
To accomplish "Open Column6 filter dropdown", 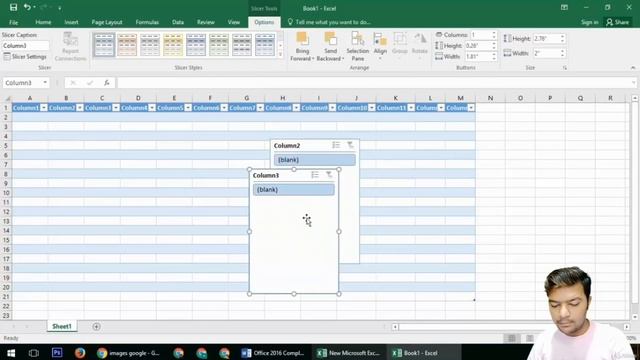I will tap(224, 108).
